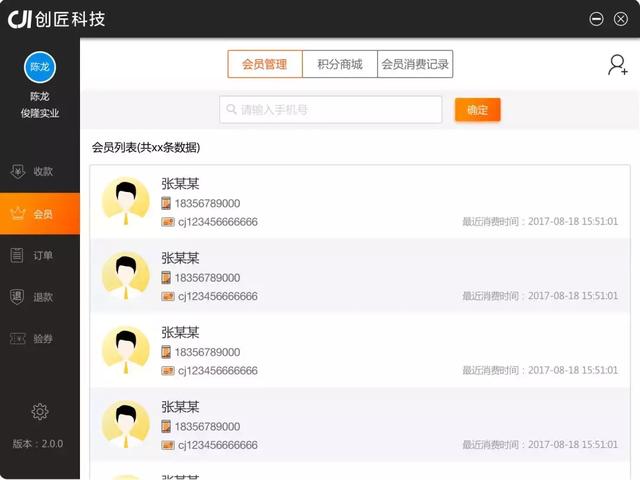
Task: Click the 陈龙 username below avatar
Action: point(40,96)
